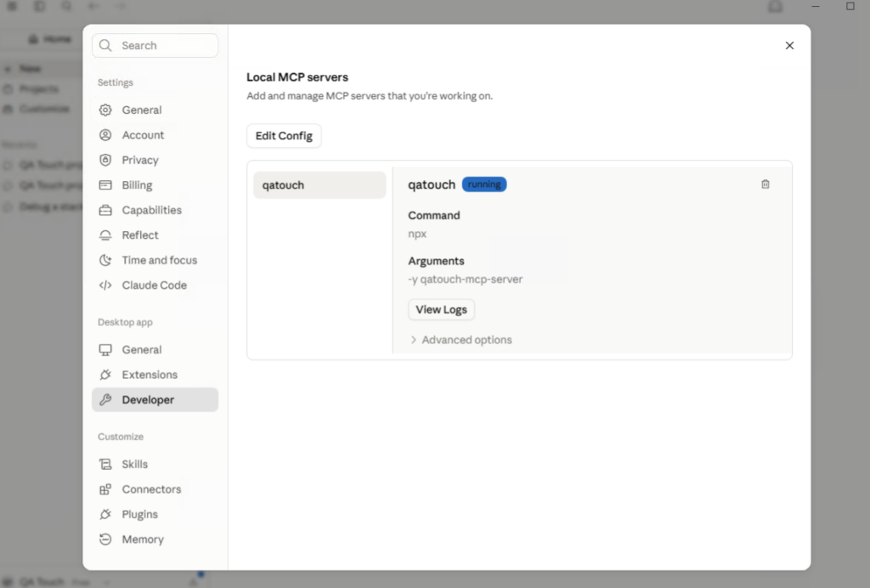This screenshot has height=588, width=870.
Task: Close the settings dialog
Action: [789, 46]
